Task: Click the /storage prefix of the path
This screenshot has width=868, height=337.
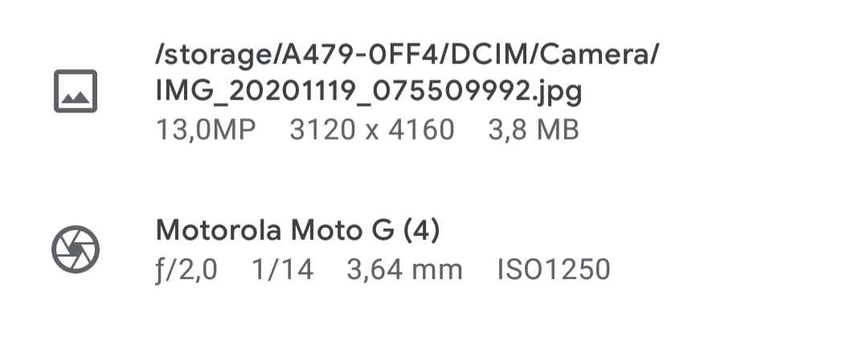Action: pos(214,56)
